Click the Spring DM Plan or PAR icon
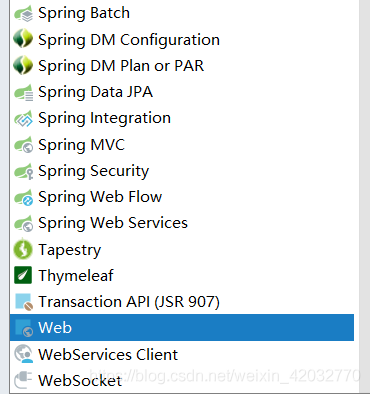The width and height of the screenshot is (370, 394). coord(23,65)
